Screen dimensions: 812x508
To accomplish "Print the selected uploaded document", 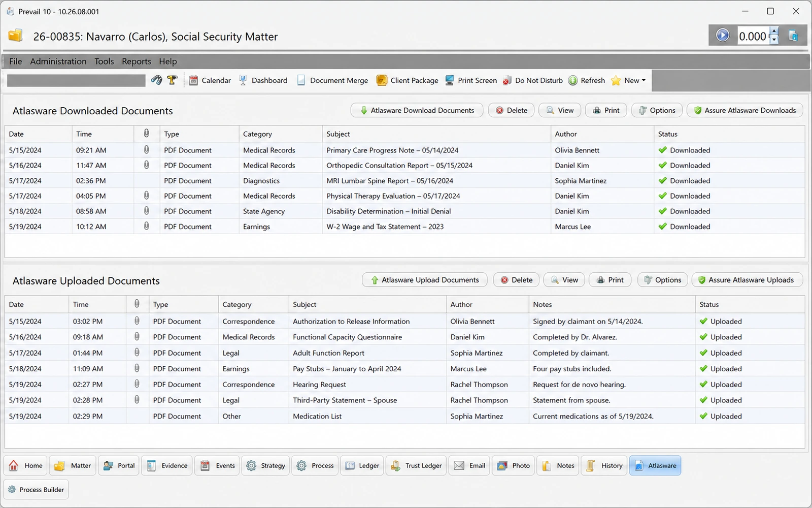I will coord(610,280).
